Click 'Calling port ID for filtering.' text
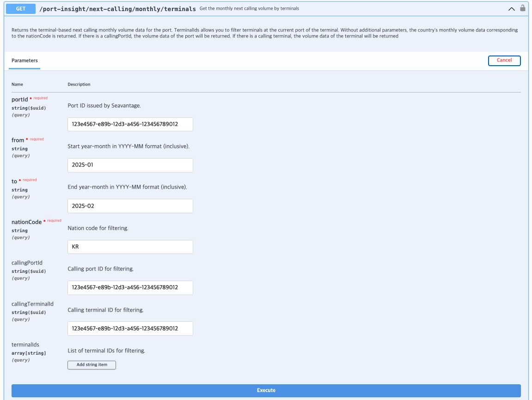The width and height of the screenshot is (532, 400). pyautogui.click(x=100, y=269)
